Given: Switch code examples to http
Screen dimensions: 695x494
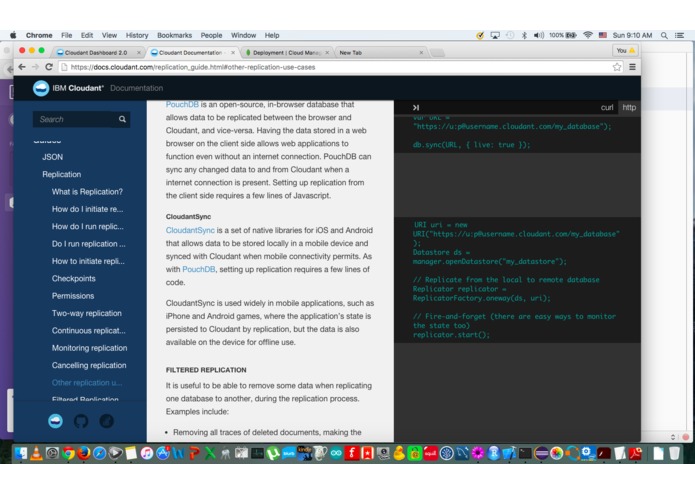Looking at the screenshot, I should pyautogui.click(x=629, y=108).
